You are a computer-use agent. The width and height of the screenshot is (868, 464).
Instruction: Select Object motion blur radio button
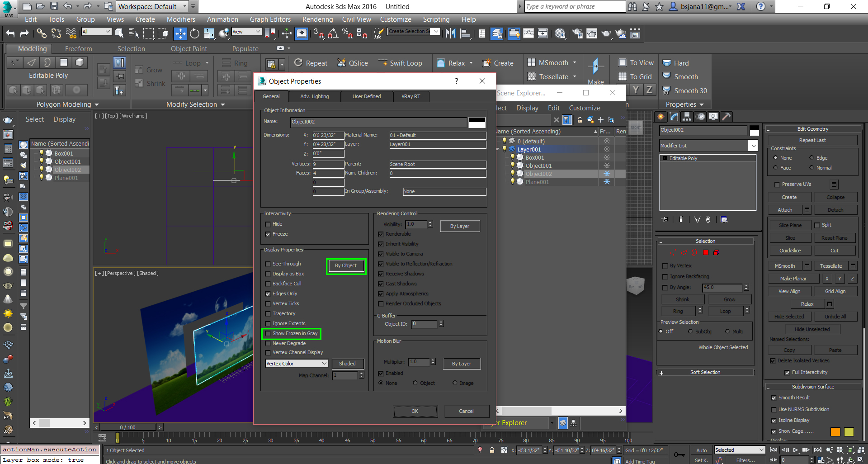pos(415,383)
